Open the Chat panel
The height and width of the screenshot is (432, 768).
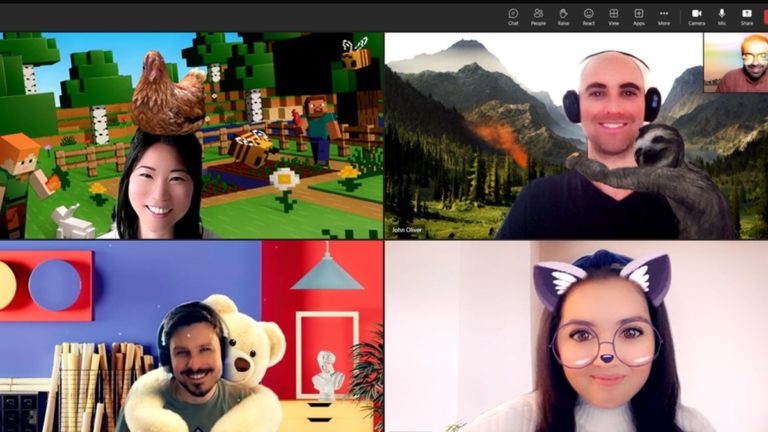coord(513,17)
